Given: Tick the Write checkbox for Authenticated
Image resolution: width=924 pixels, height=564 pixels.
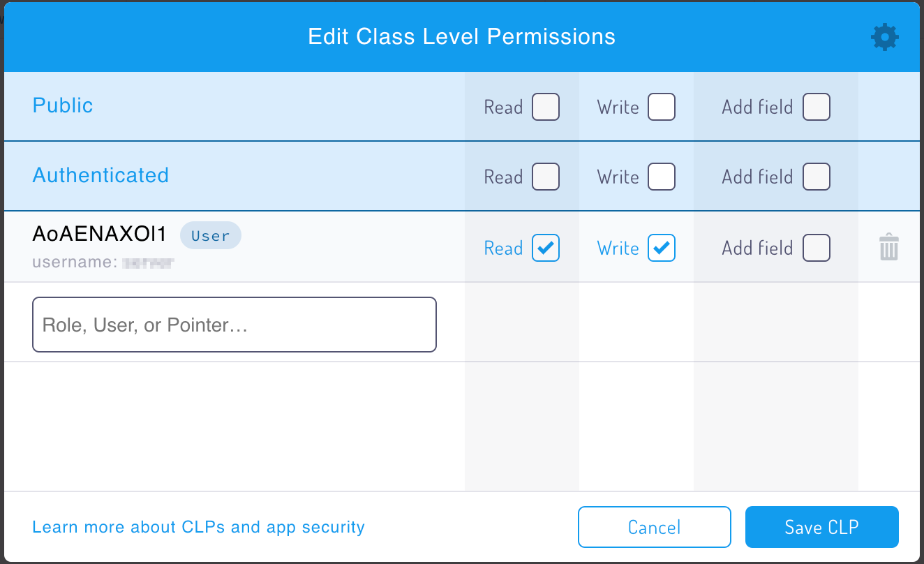Looking at the screenshot, I should [662, 177].
